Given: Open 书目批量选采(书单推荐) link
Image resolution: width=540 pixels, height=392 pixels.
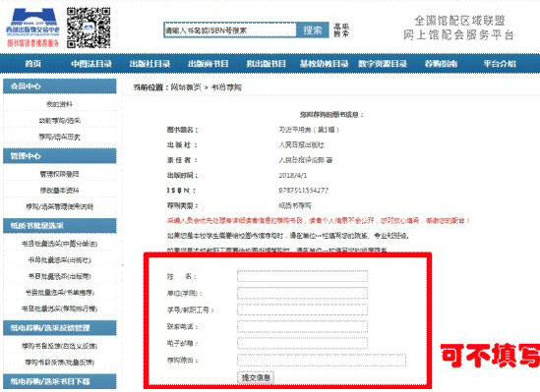Looking at the screenshot, I should coord(60,293).
